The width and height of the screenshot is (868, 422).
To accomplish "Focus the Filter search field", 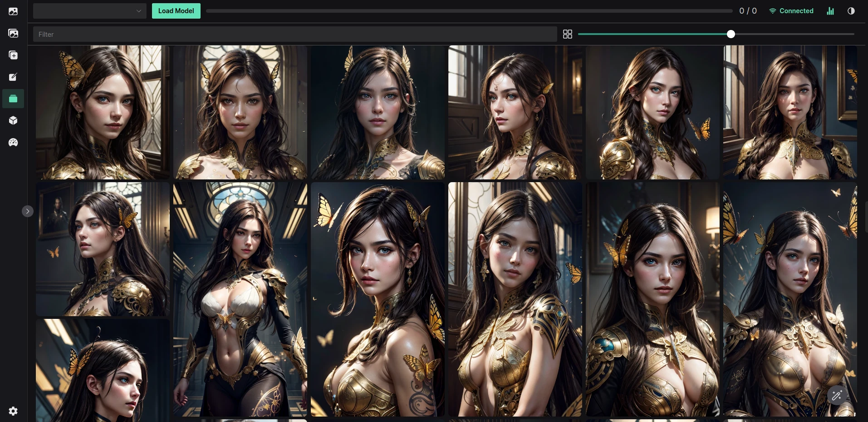I will (x=295, y=34).
